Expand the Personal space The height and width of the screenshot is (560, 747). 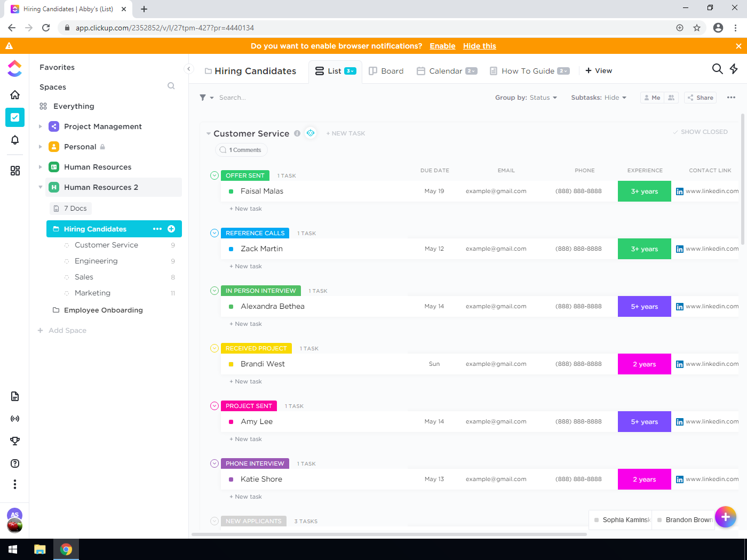click(41, 147)
